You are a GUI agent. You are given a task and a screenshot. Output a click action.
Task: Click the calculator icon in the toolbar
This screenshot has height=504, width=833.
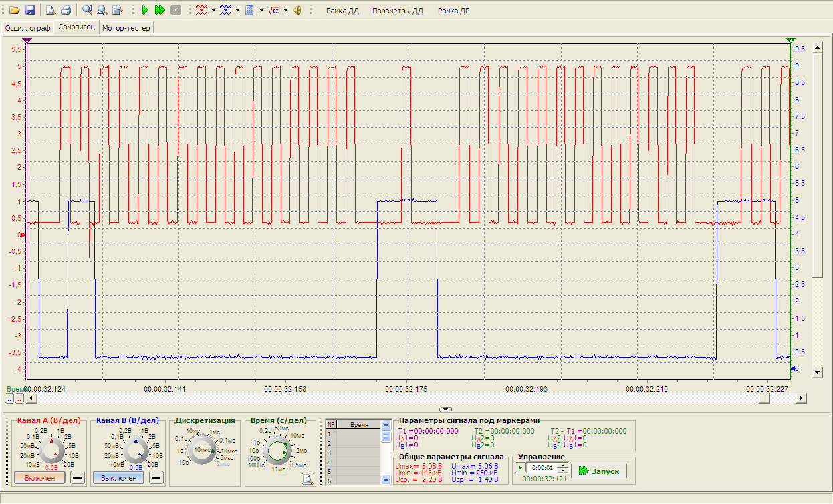pos(249,10)
